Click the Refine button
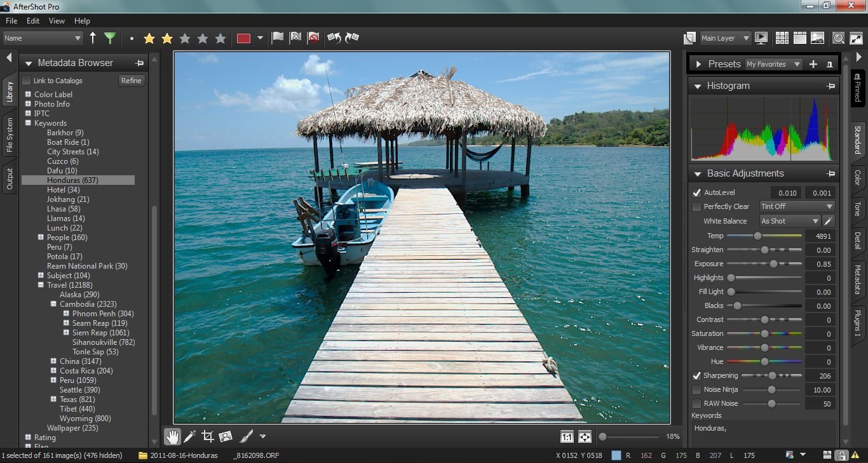The height and width of the screenshot is (463, 868). (132, 81)
